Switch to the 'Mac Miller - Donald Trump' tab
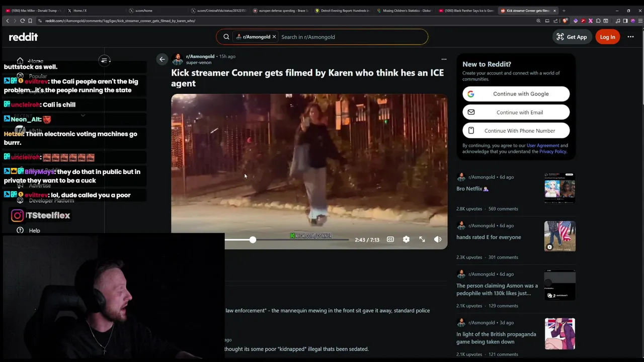This screenshot has height=362, width=644. [33, 11]
